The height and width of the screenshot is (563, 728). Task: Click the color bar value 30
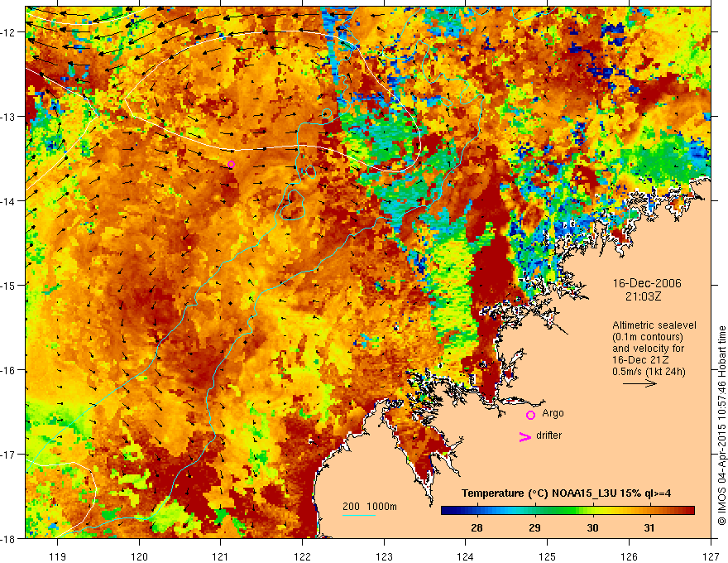592,527
